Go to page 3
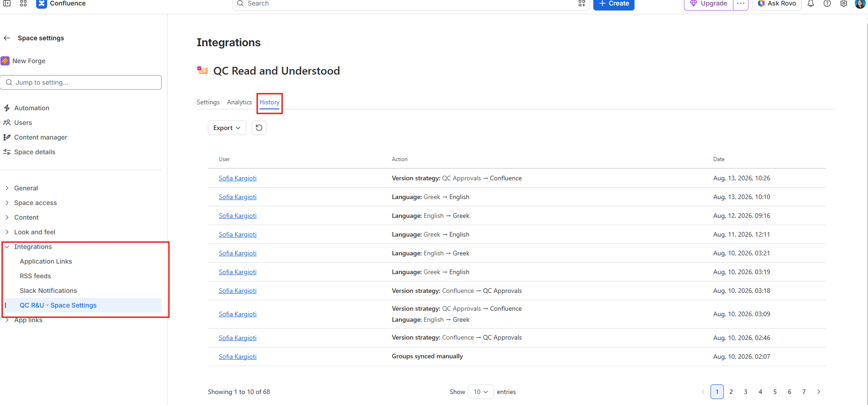The image size is (868, 405). [746, 392]
